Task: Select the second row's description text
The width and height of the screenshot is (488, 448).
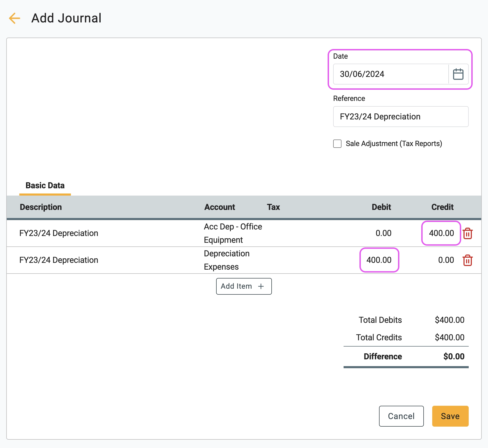Action: coord(59,260)
